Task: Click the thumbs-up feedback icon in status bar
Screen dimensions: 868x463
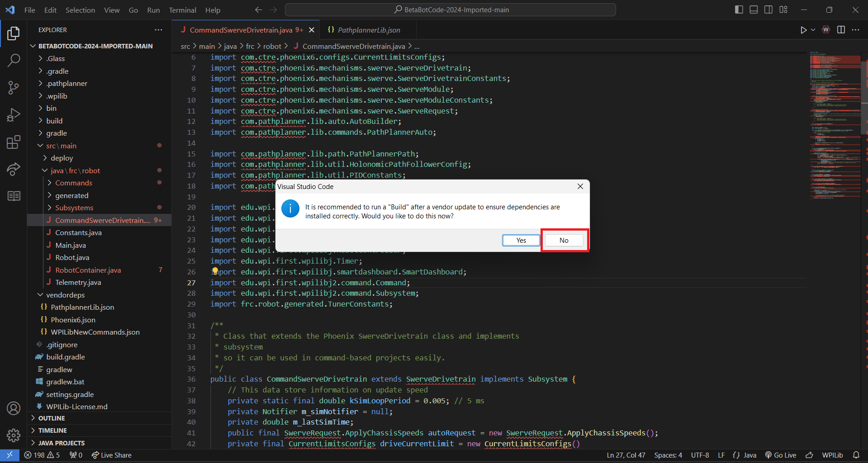Action: tap(809, 455)
